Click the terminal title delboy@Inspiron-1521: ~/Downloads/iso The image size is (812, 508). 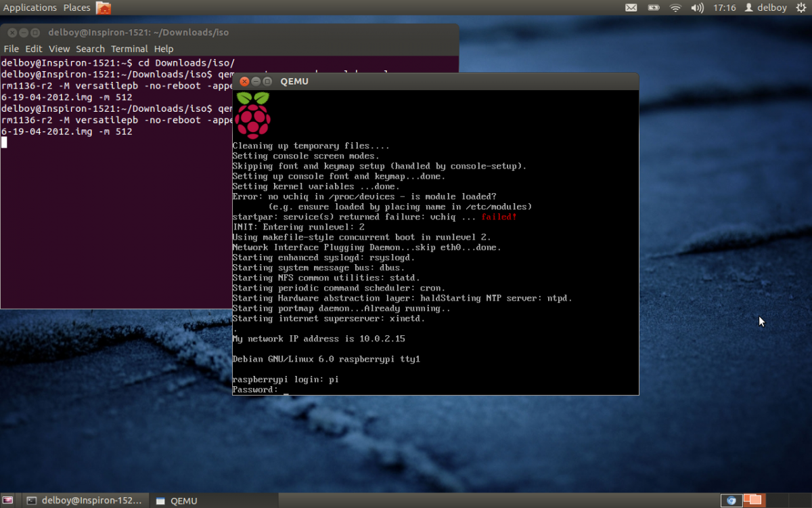point(138,33)
